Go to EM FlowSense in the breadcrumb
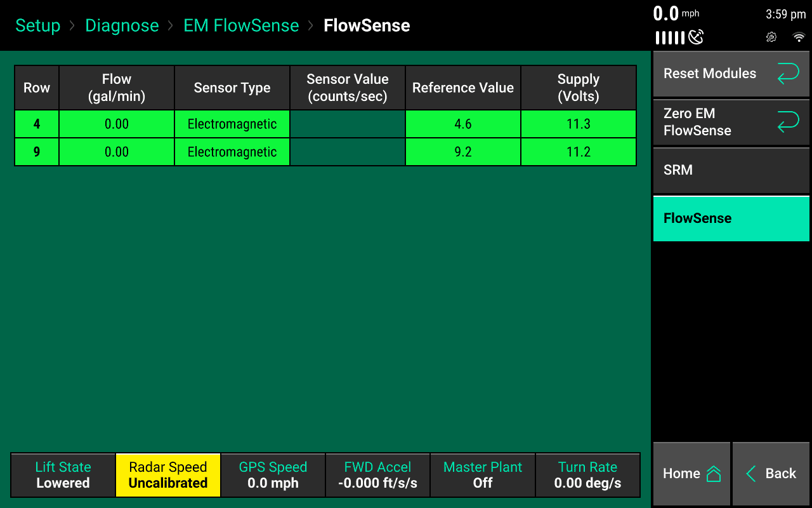 [241, 25]
